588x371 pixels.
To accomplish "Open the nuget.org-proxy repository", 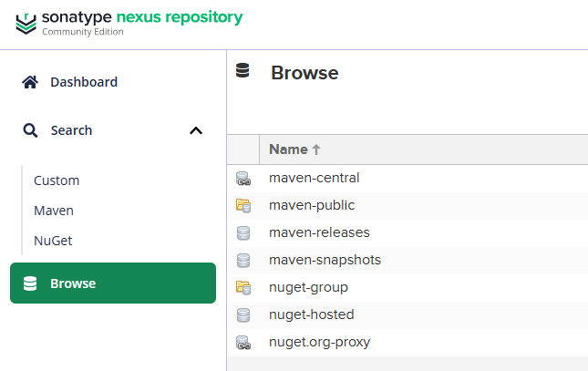I will [x=319, y=342].
